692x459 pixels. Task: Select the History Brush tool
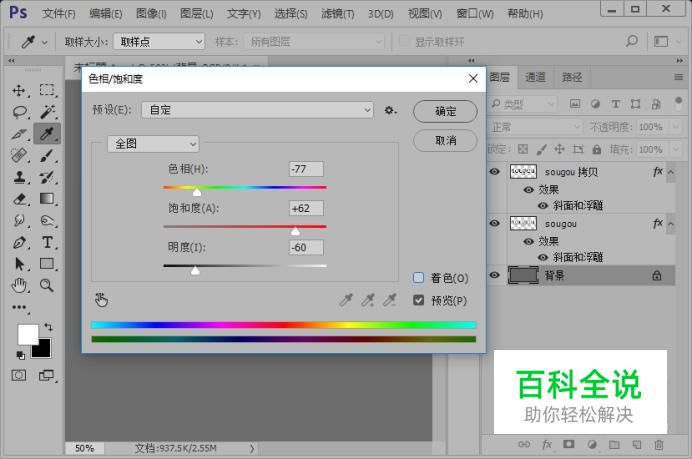(x=47, y=177)
